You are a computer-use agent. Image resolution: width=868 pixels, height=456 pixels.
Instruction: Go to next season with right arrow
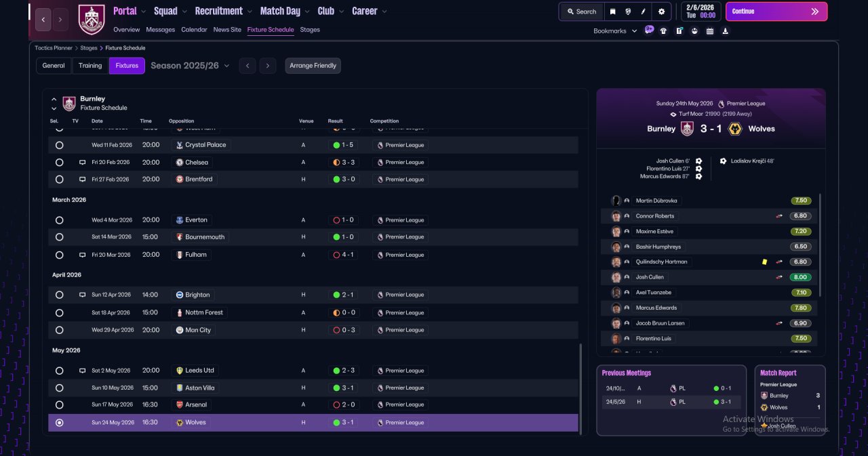point(268,66)
